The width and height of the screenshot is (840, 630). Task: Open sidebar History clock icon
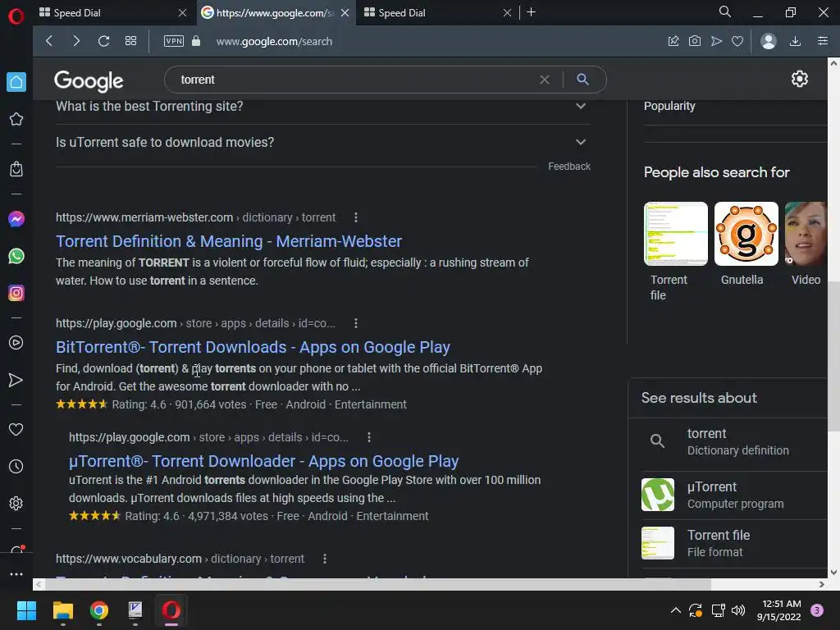16,467
